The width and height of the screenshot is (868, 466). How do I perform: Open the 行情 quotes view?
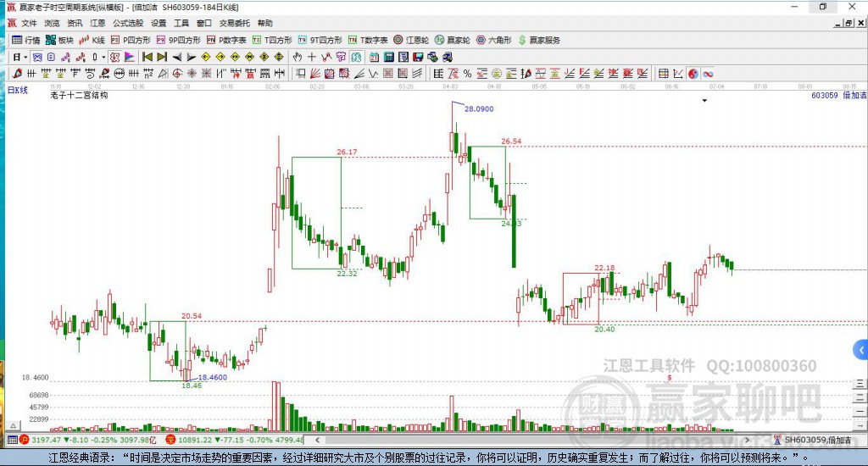coord(25,40)
